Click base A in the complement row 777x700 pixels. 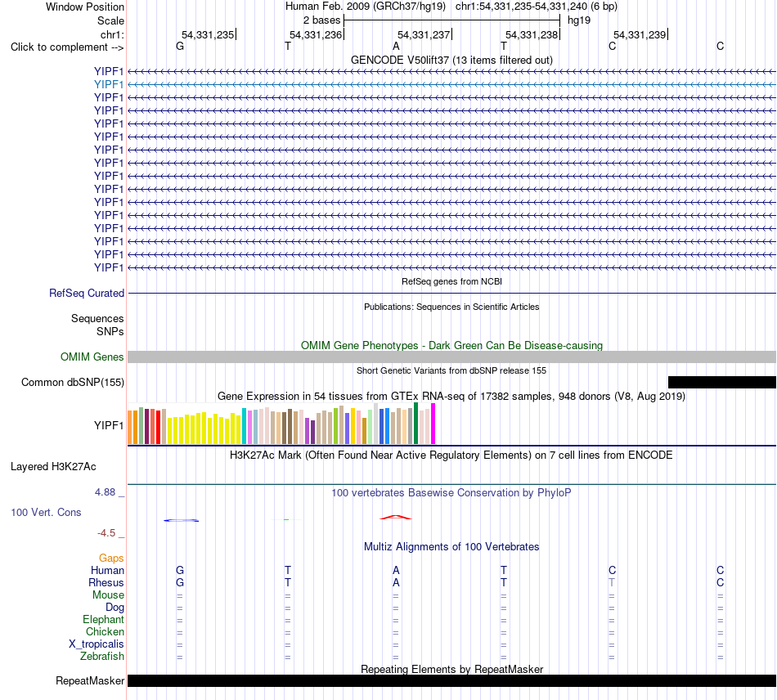396,46
